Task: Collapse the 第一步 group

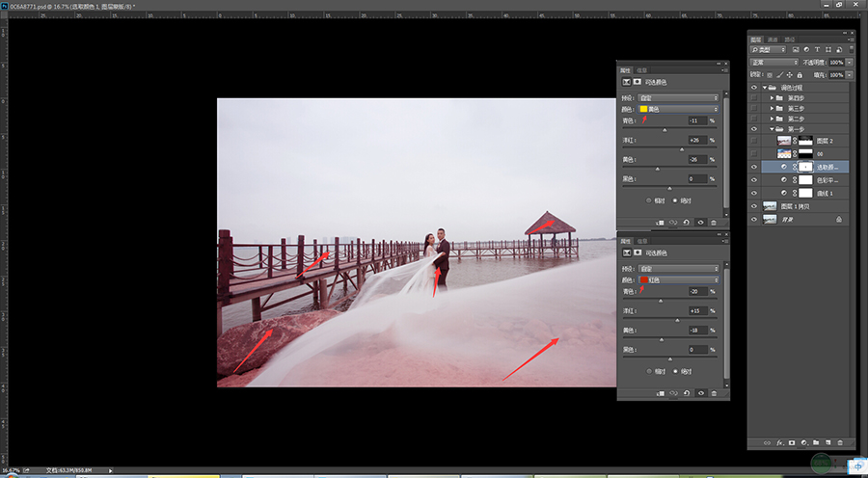Action: 773,129
